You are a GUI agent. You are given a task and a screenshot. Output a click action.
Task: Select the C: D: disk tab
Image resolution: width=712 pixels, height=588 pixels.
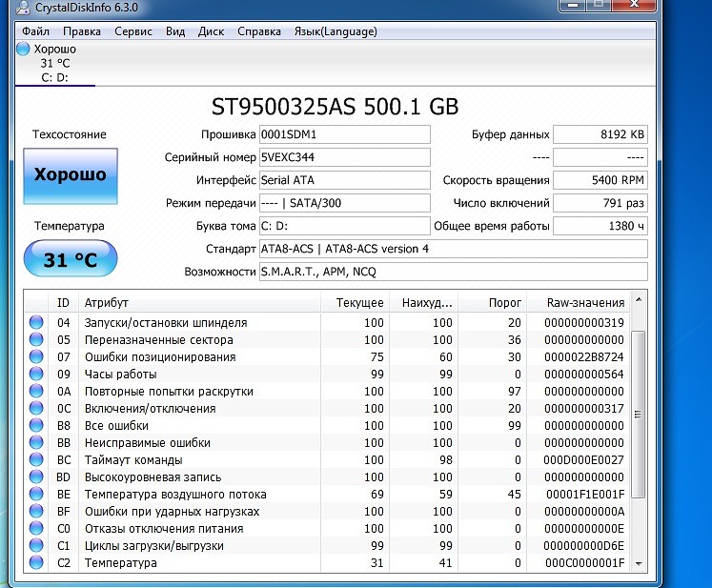(x=55, y=63)
